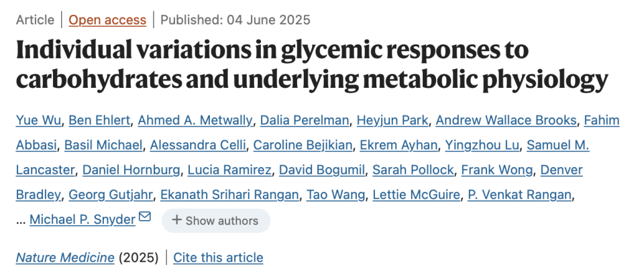The image size is (644, 273).
Task: Select author Yingzhou Lu
Action: coord(482,146)
